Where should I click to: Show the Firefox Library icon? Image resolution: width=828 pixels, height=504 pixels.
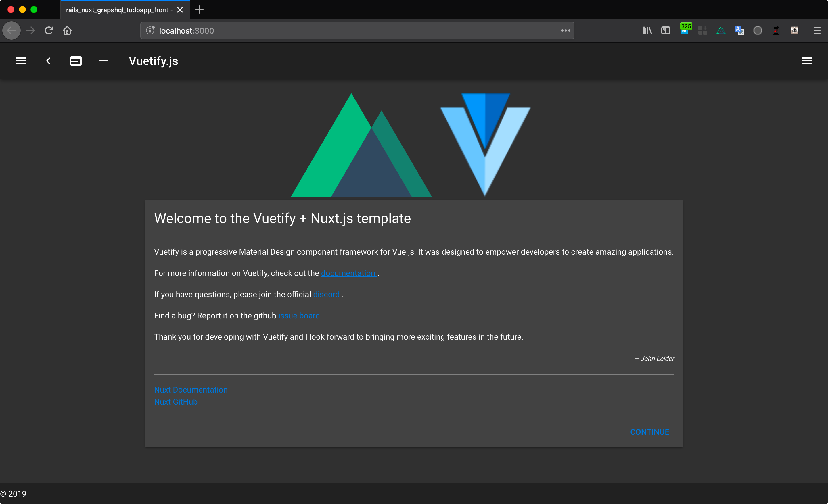tap(647, 30)
